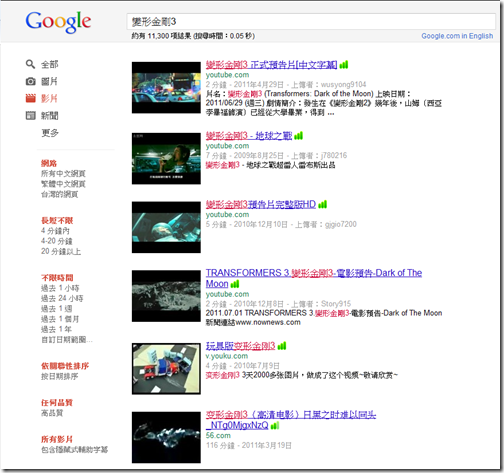
Task: Filter by 過去 1 年
Action: 56,329
